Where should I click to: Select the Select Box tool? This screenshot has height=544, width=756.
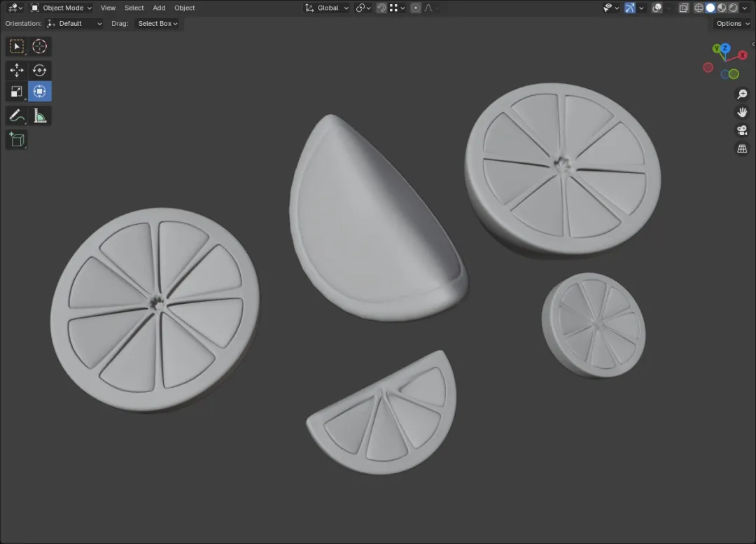coord(16,46)
